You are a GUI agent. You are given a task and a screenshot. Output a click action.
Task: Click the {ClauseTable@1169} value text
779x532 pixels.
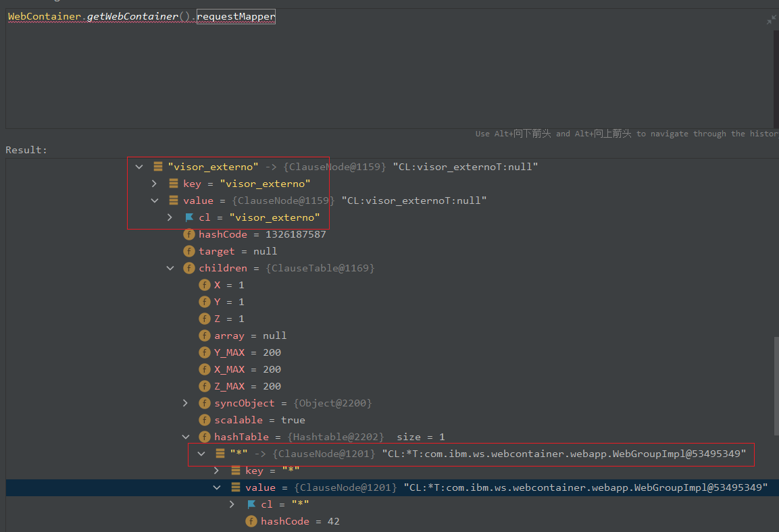pyautogui.click(x=320, y=269)
